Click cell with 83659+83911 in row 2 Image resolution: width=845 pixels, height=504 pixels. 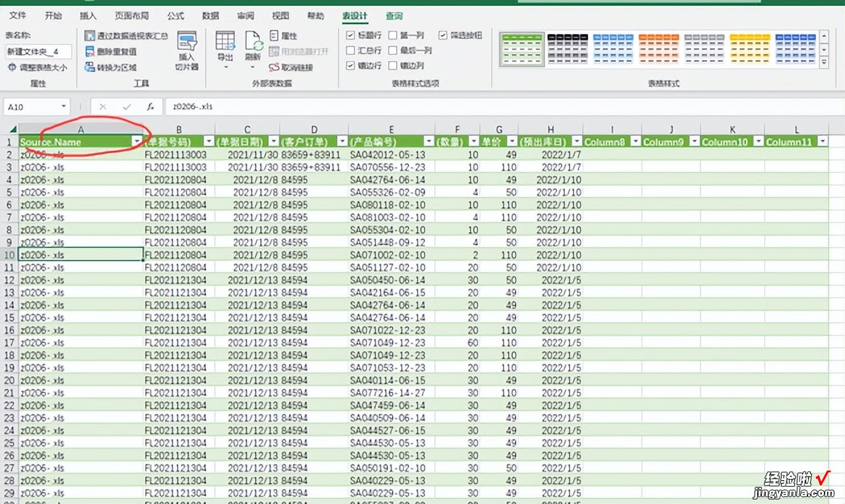click(x=314, y=154)
